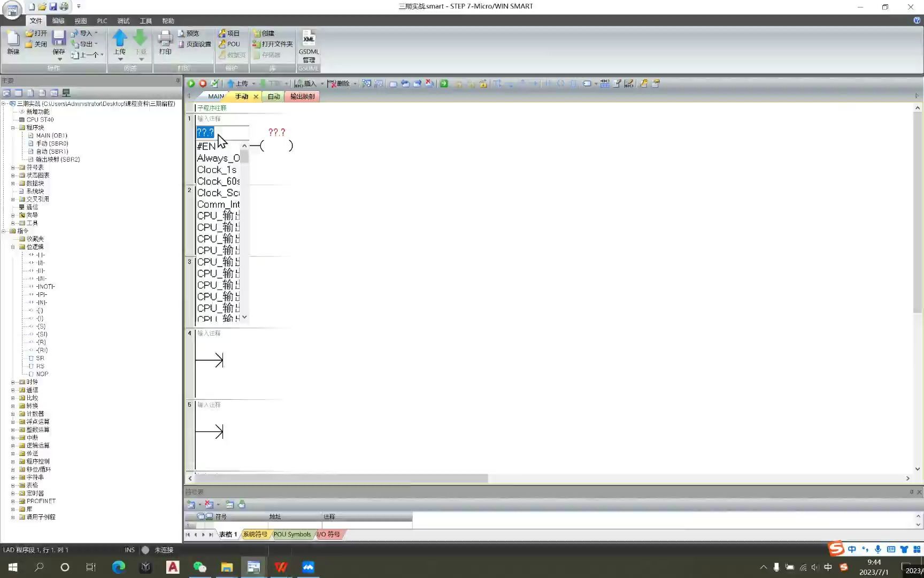Click the bookmark-clear icon with red X

pyautogui.click(x=429, y=83)
